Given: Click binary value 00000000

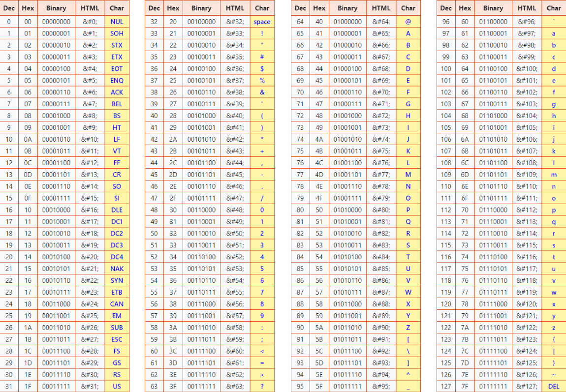Looking at the screenshot, I should click(56, 22).
